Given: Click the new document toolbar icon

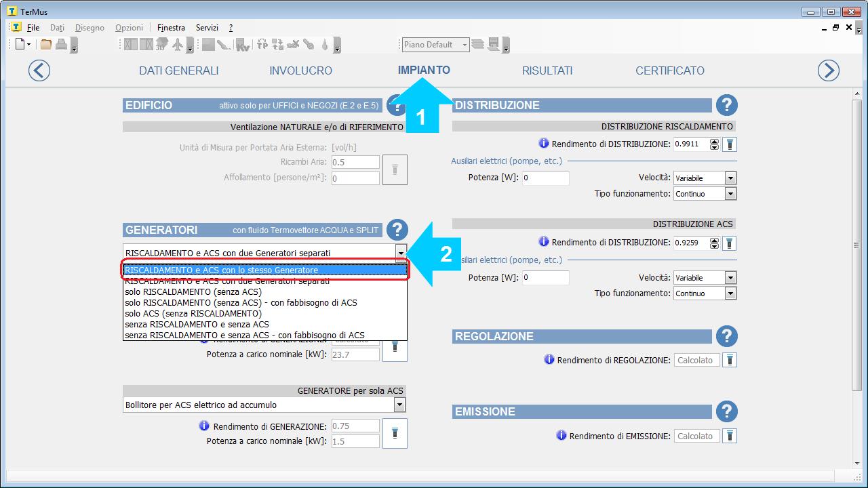Looking at the screenshot, I should tap(20, 45).
